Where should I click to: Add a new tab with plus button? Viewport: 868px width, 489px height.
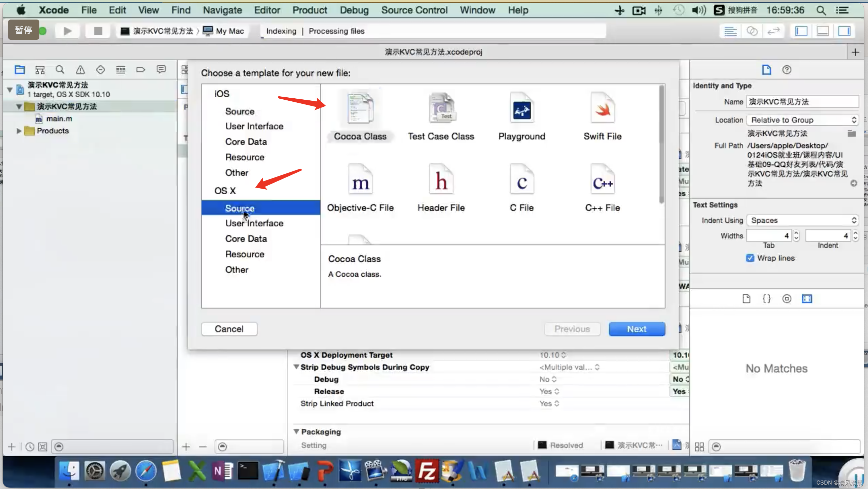pos(855,52)
